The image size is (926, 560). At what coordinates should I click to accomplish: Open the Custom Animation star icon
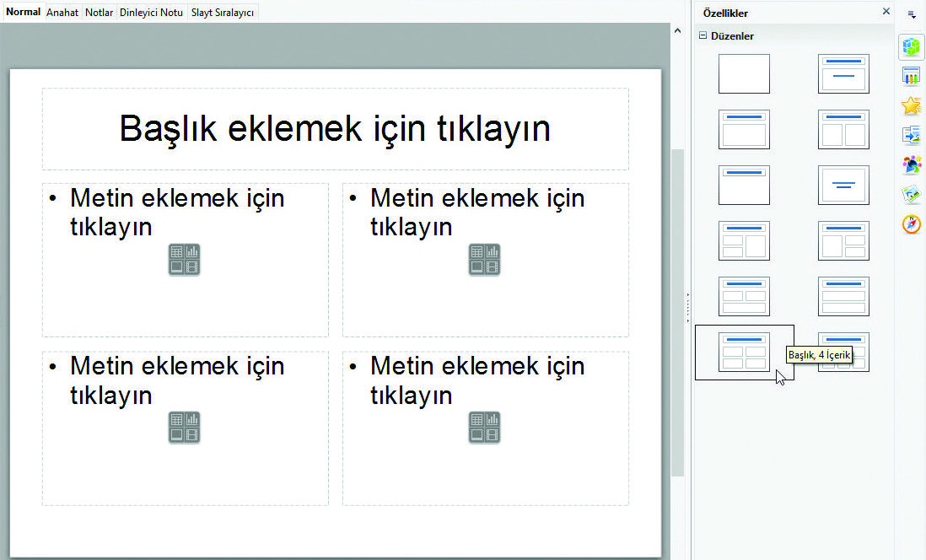(911, 106)
